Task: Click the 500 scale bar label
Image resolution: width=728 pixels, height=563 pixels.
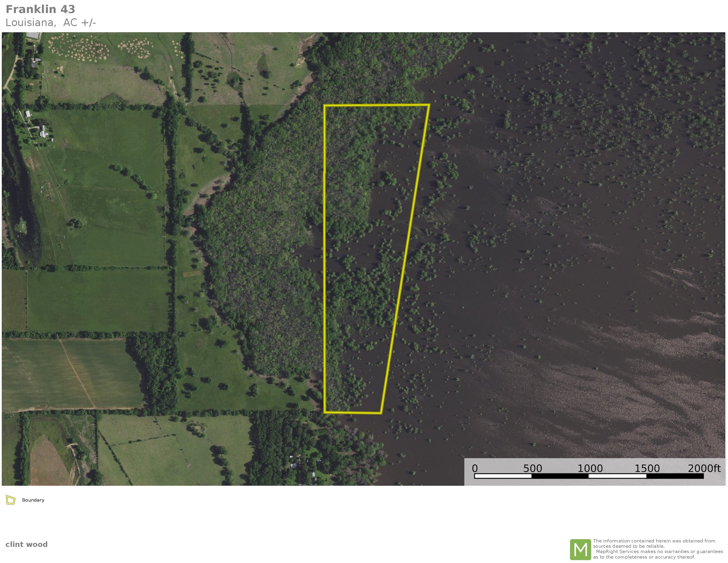Action: pyautogui.click(x=532, y=468)
